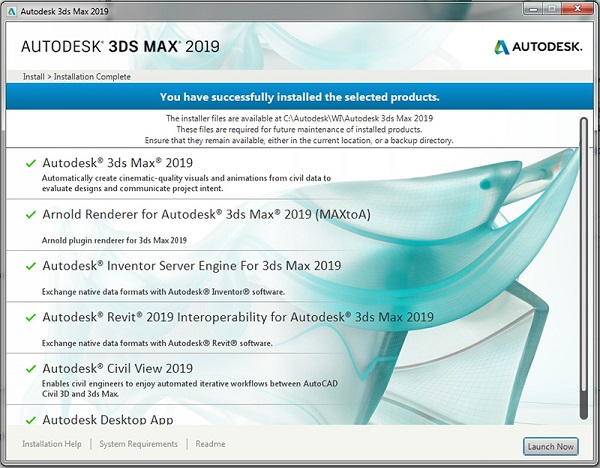Click green checkmark beside Autodesk 3ds Max 2019
Screen dimensions: 600x468
(x=31, y=163)
